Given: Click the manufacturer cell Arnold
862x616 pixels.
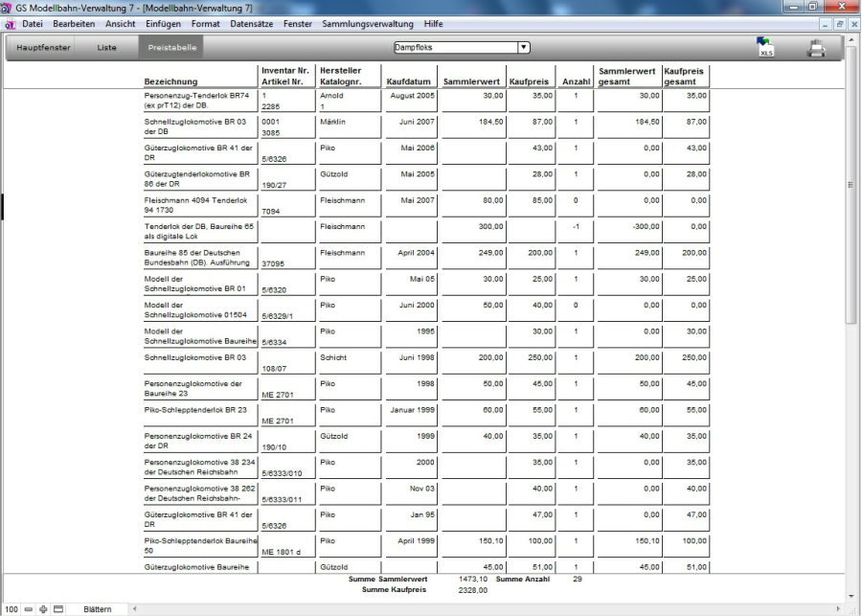Looking at the screenshot, I should pyautogui.click(x=331, y=95).
